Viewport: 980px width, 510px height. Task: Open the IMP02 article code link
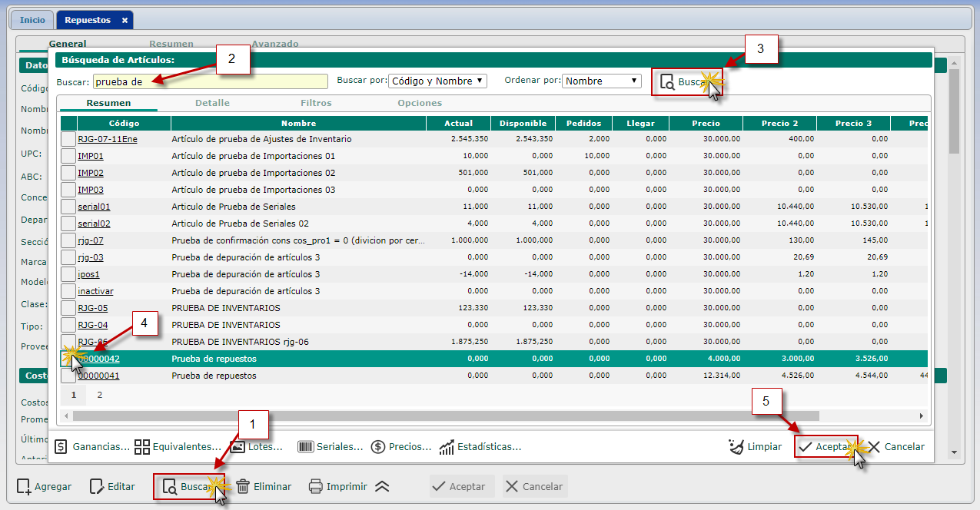[x=91, y=173]
